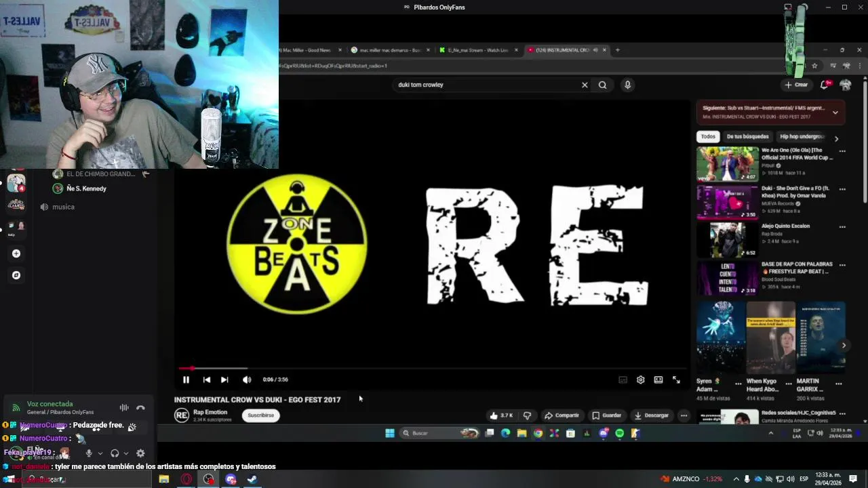The width and height of the screenshot is (868, 488).
Task: Switch player to theater mode
Action: 658,380
